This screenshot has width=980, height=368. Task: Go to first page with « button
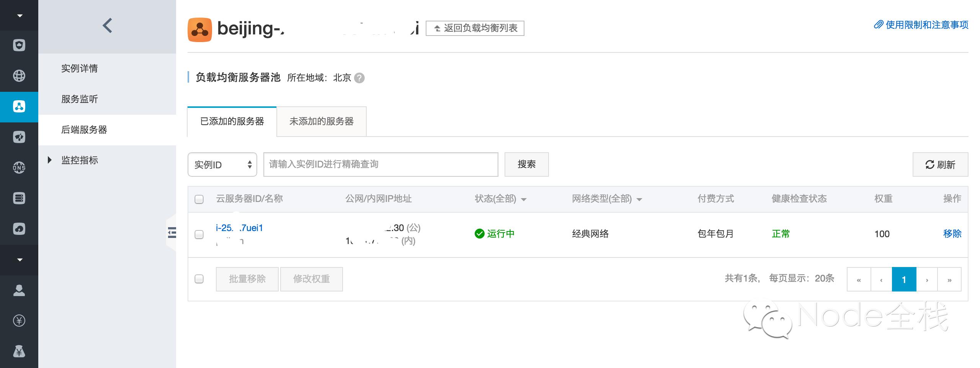[859, 280]
